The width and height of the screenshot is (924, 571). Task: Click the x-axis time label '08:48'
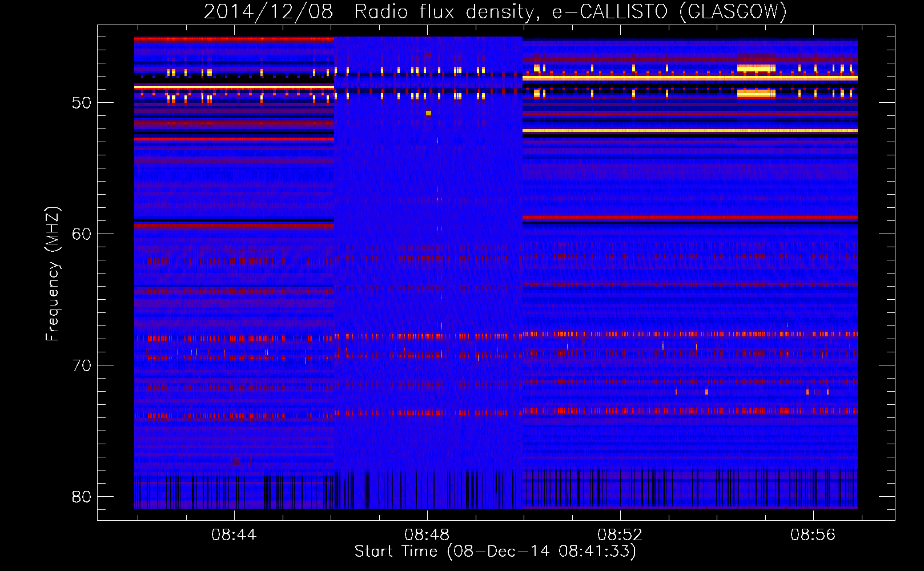pyautogui.click(x=427, y=534)
